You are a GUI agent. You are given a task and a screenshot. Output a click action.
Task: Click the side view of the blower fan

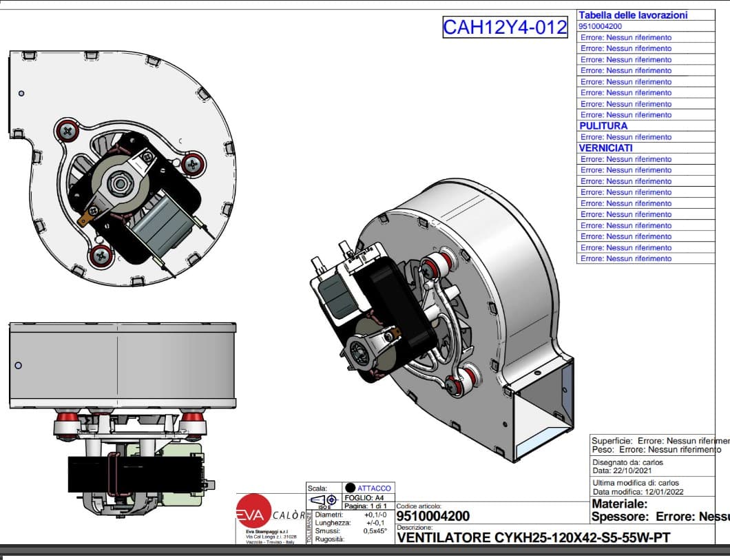click(x=123, y=419)
